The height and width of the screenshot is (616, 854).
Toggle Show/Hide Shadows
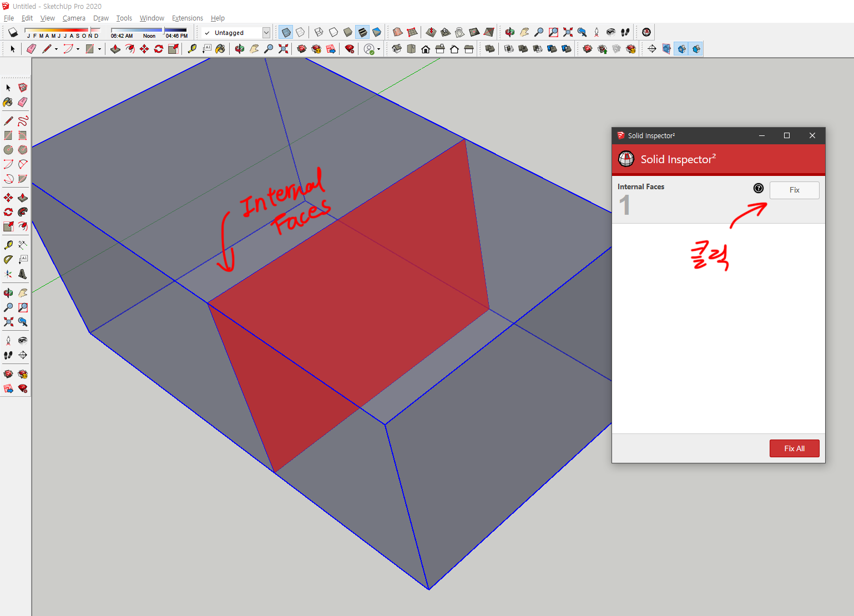(x=13, y=32)
